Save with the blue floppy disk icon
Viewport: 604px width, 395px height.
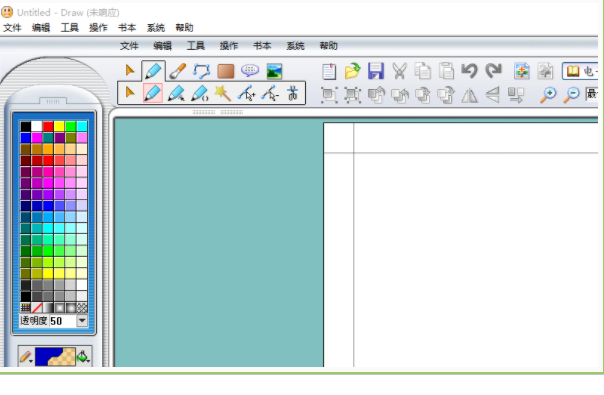point(376,71)
